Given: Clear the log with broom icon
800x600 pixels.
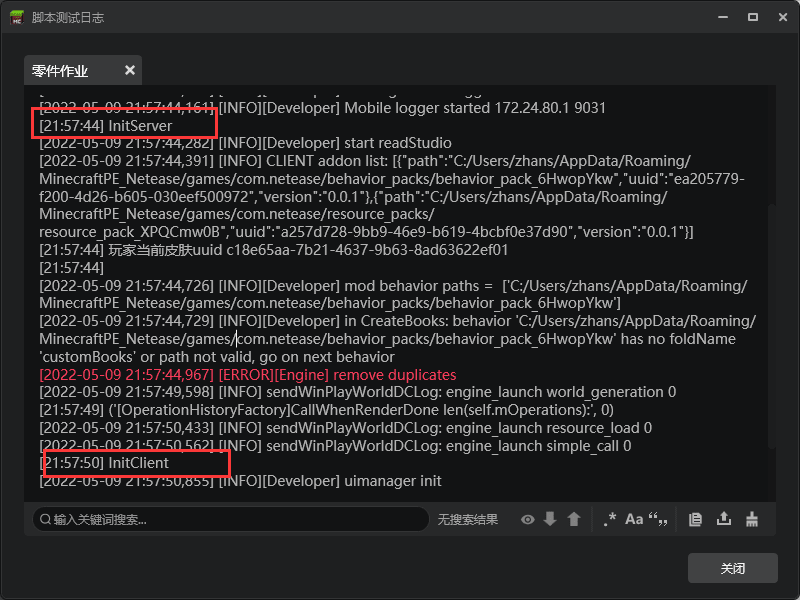Looking at the screenshot, I should pyautogui.click(x=753, y=519).
